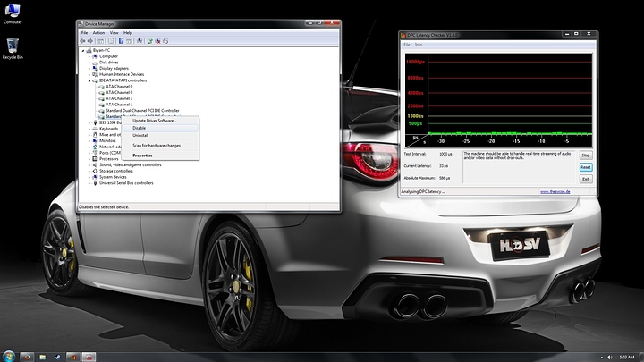Screen dimensions: 644x362
Task: Expand the Display adapters node
Action: point(91,68)
